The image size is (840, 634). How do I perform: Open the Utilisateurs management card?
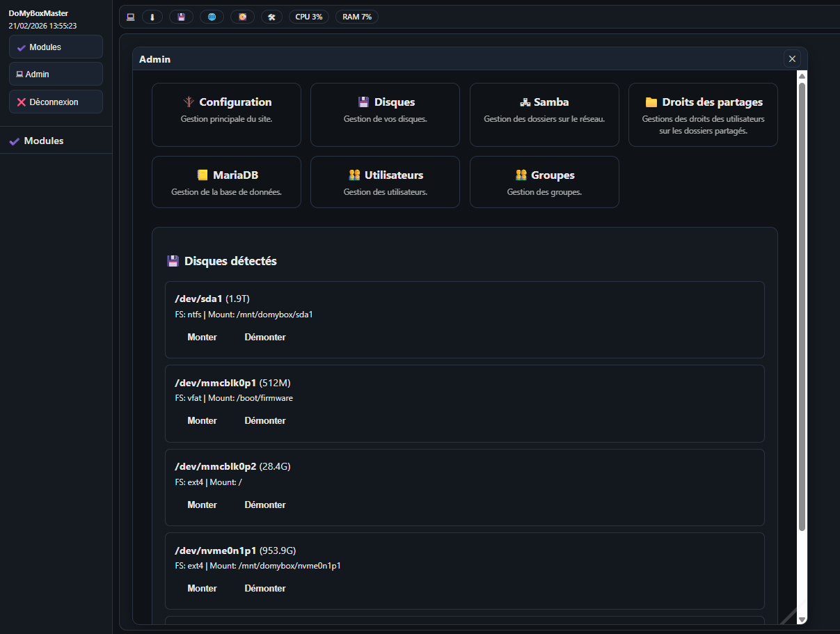click(385, 182)
